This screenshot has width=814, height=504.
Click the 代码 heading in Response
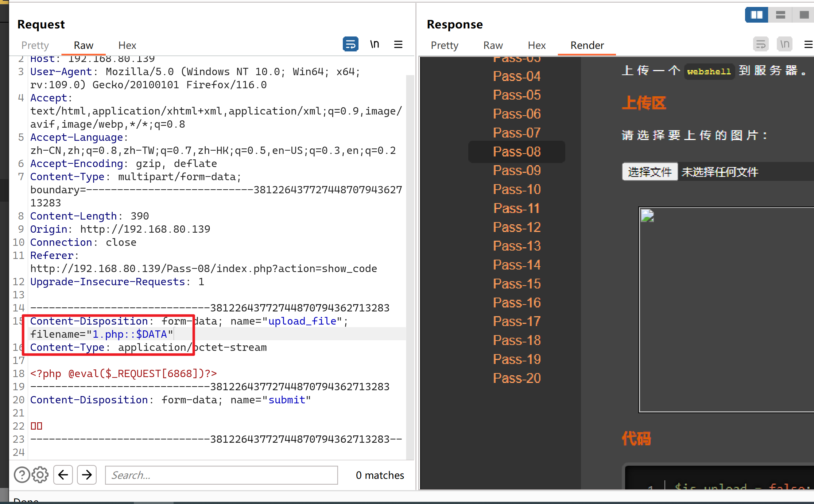(x=636, y=439)
